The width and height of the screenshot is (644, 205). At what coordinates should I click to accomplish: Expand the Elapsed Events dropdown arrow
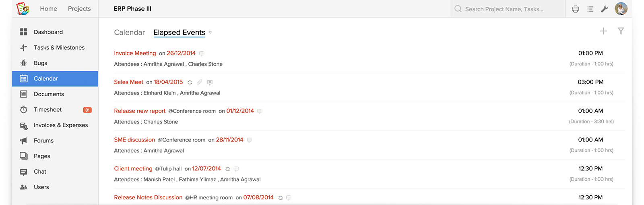[x=210, y=33]
